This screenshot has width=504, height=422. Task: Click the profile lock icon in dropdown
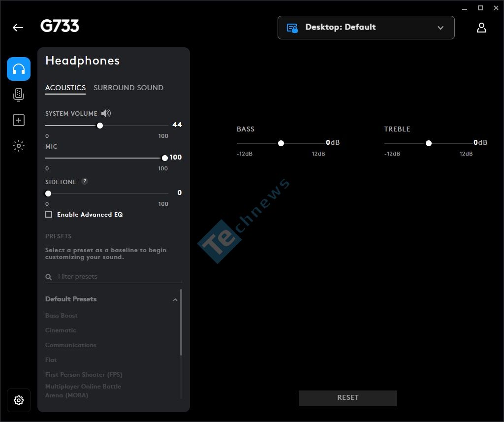(x=292, y=28)
